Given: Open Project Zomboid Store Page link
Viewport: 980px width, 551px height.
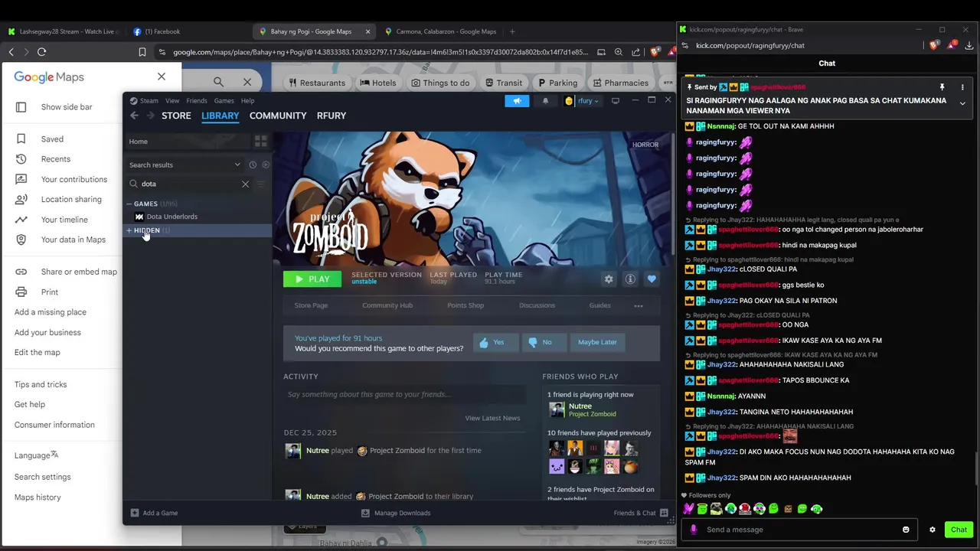Looking at the screenshot, I should (311, 305).
